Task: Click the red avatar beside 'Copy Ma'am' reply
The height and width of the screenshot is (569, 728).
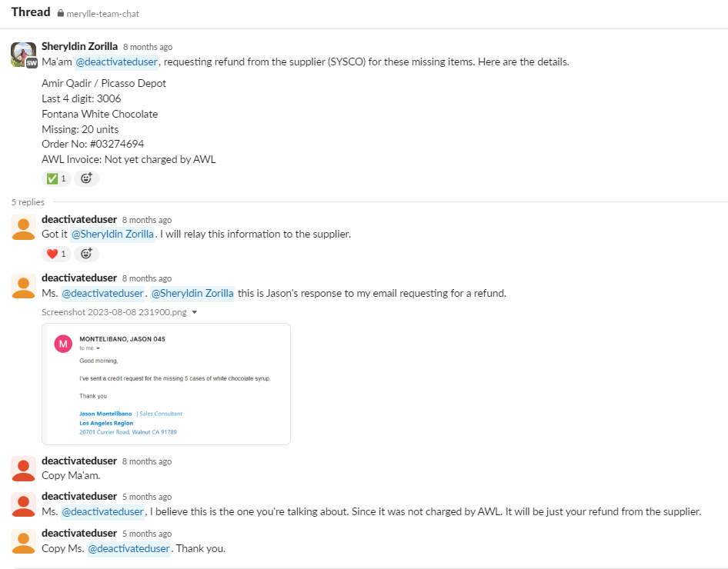Action: tap(23, 469)
